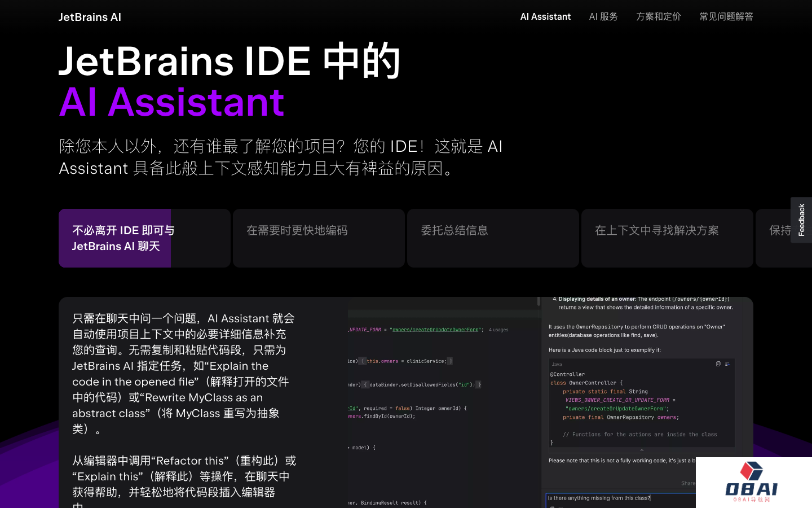Click the JetBrains AI logo

(x=90, y=17)
